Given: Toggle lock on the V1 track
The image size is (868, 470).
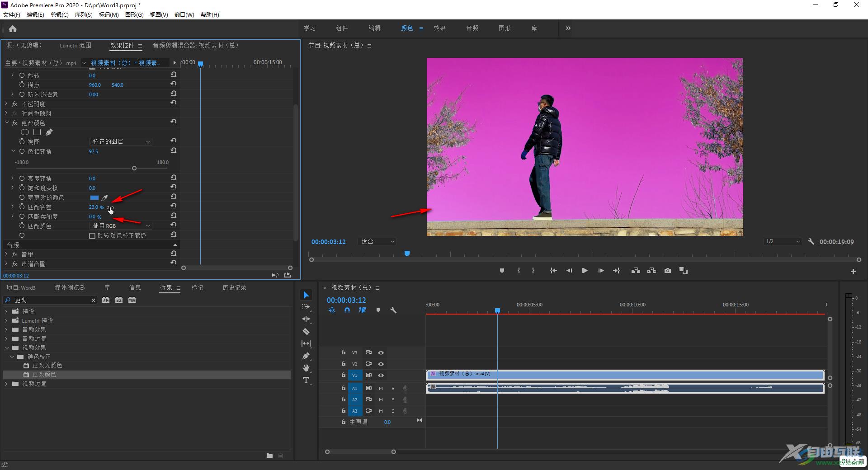Looking at the screenshot, I should pos(344,375).
